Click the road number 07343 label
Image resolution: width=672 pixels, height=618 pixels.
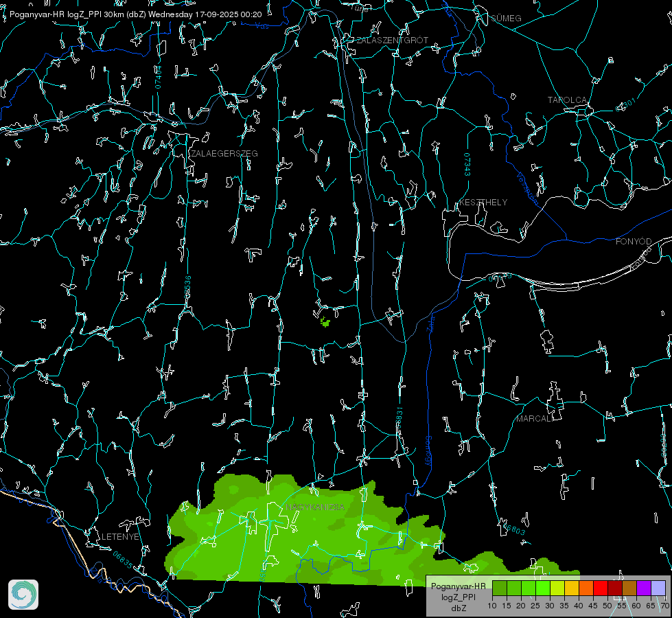click(467, 165)
